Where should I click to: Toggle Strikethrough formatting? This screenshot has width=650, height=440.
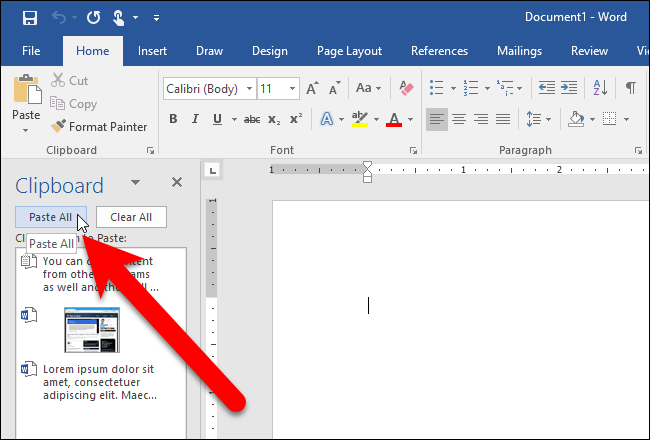pos(252,119)
